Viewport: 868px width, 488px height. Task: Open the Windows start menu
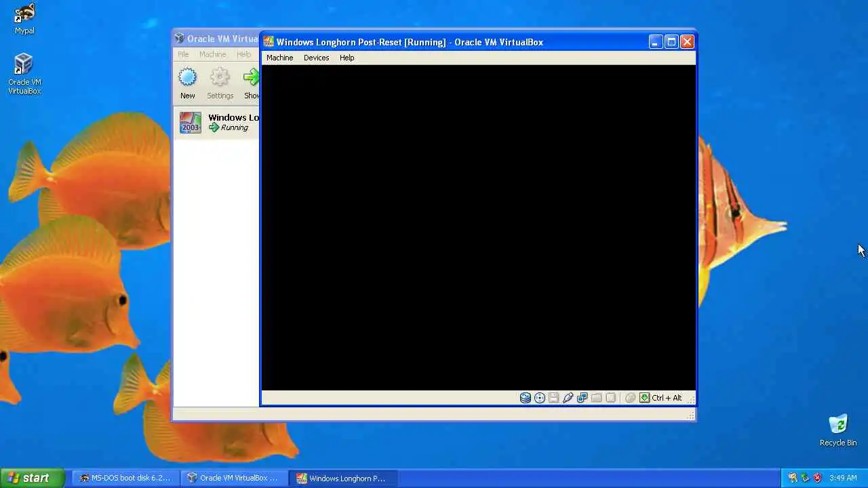(32, 478)
